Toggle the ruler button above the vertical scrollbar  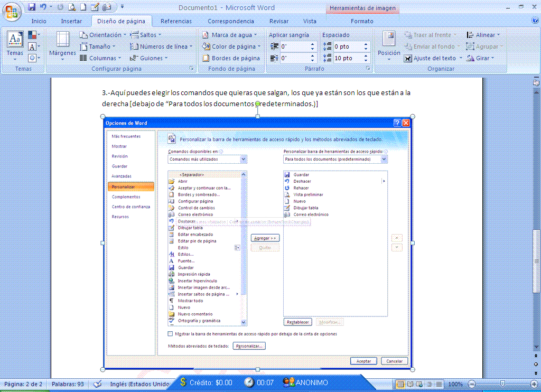[x=536, y=82]
